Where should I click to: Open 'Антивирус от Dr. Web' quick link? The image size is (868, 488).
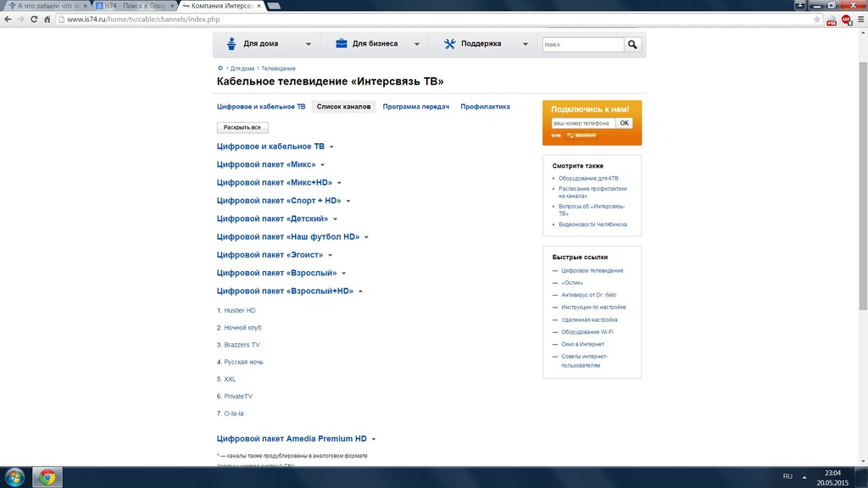(588, 295)
